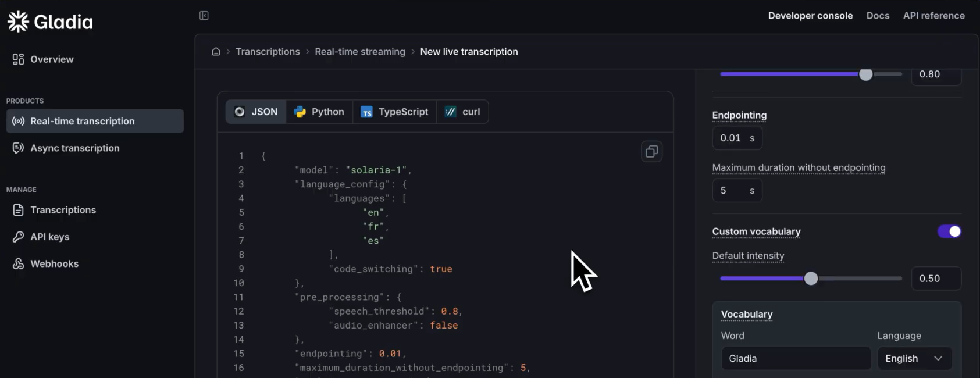Select Real-time transcription in the sidebar
The height and width of the screenshot is (378, 980).
pyautogui.click(x=95, y=121)
